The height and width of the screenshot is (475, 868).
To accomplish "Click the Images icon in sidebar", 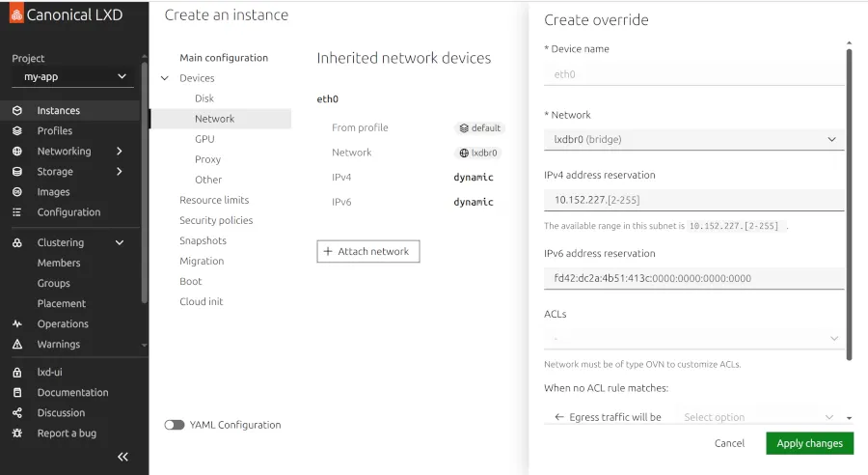I will tap(17, 192).
